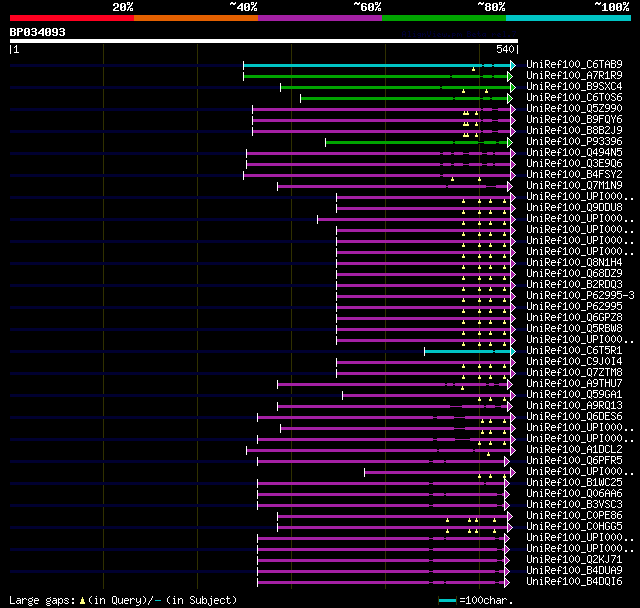Select the UniRef100_B4DQI6 label
The image size is (640, 608).
pyautogui.click(x=574, y=582)
